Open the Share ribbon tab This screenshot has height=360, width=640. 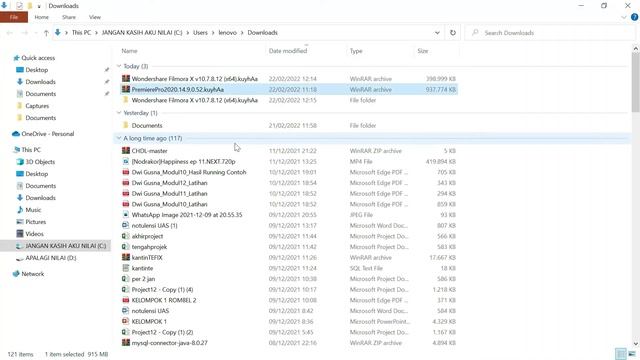(x=69, y=17)
